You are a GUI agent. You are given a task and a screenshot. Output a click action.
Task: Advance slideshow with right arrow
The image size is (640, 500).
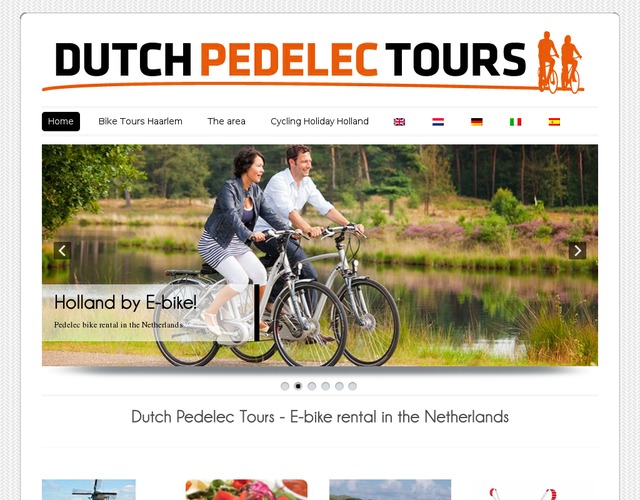[578, 251]
